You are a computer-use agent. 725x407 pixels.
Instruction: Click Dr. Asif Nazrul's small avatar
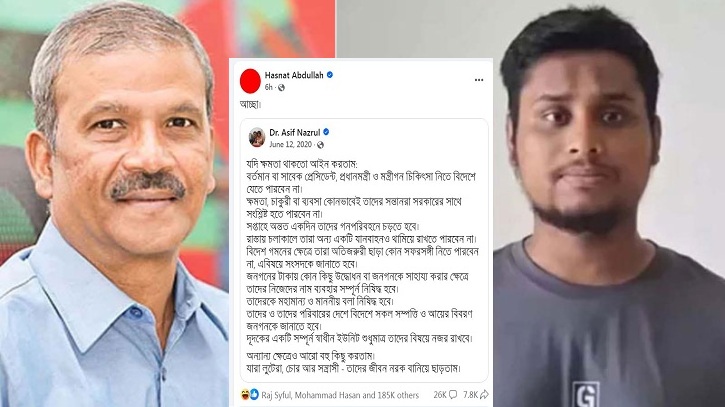pos(257,138)
